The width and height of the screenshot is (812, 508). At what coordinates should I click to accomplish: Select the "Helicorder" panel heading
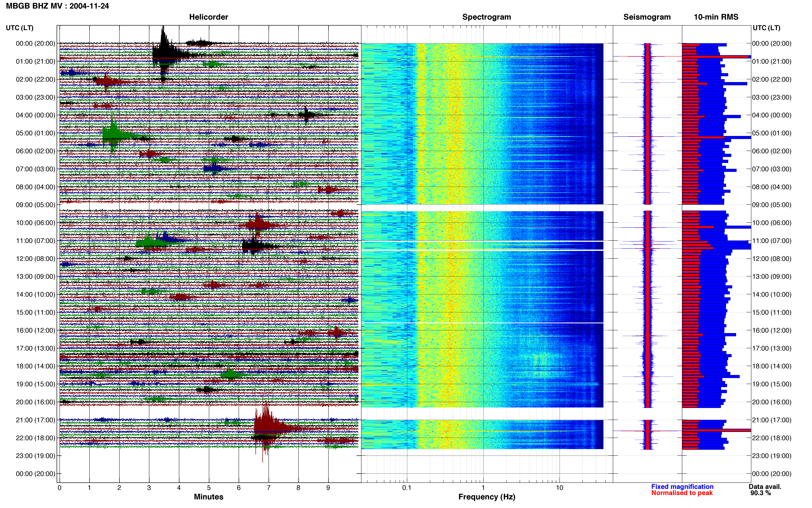point(209,17)
